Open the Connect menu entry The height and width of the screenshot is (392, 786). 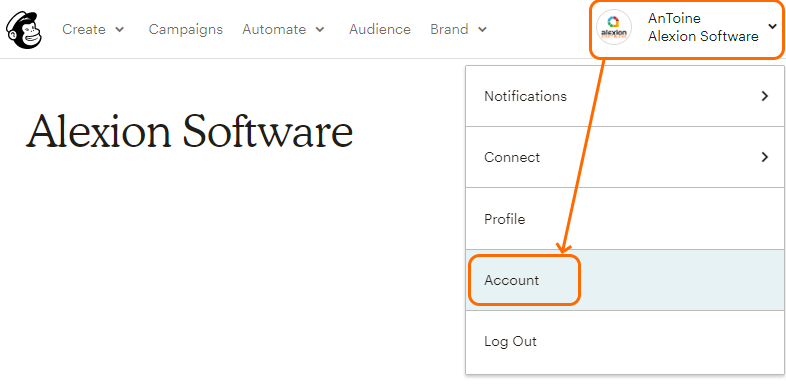pos(625,157)
